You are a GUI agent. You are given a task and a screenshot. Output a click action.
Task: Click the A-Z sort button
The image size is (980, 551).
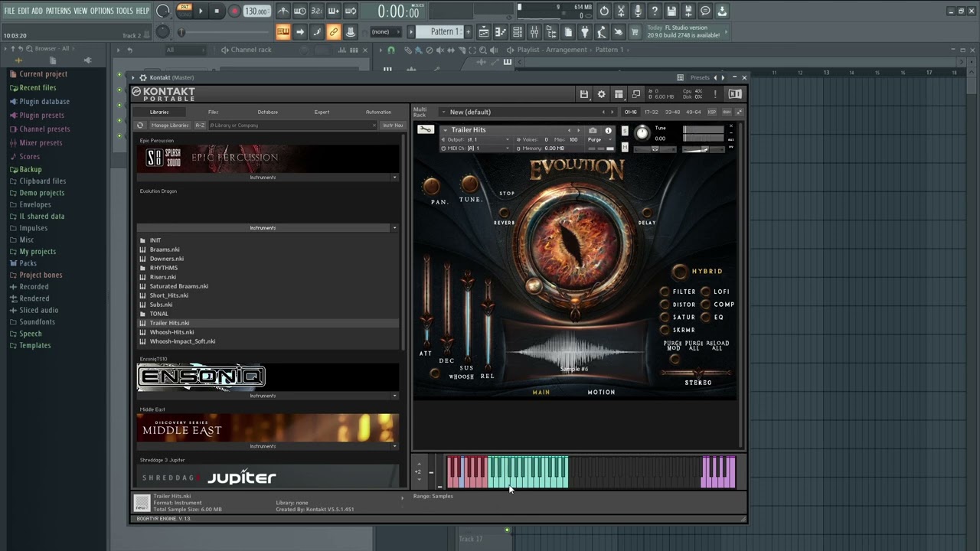click(x=200, y=125)
